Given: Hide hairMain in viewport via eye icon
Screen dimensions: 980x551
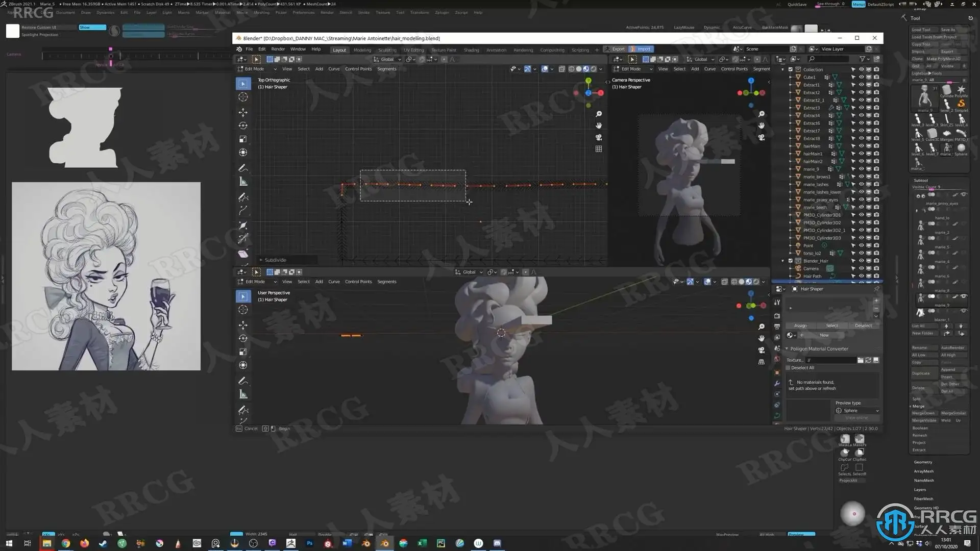Looking at the screenshot, I should [861, 146].
